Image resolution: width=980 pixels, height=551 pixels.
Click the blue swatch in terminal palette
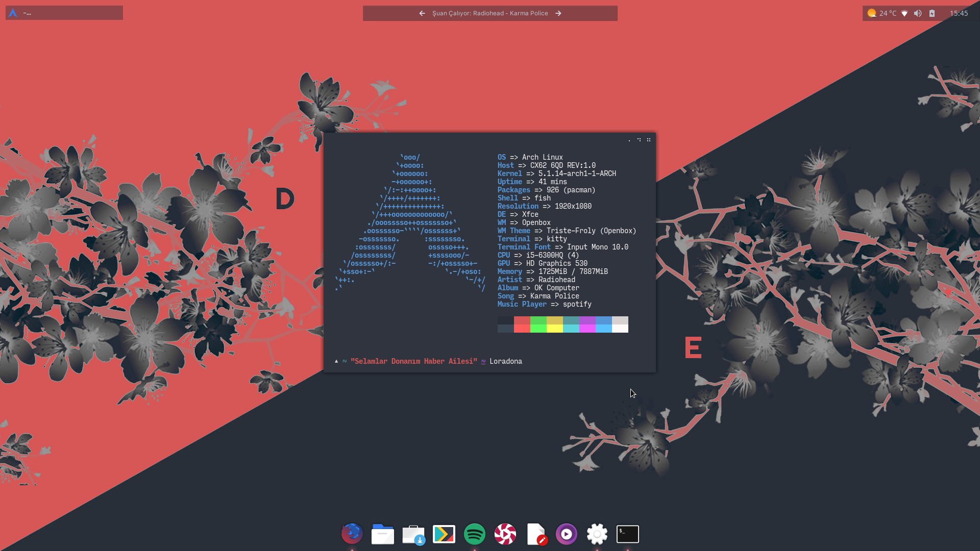[604, 324]
